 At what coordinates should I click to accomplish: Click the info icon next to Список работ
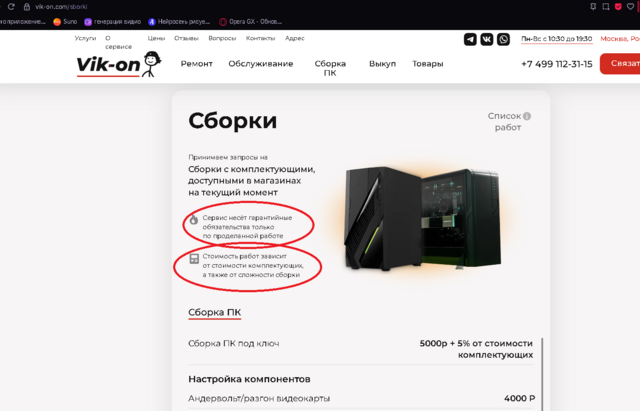pos(527,116)
